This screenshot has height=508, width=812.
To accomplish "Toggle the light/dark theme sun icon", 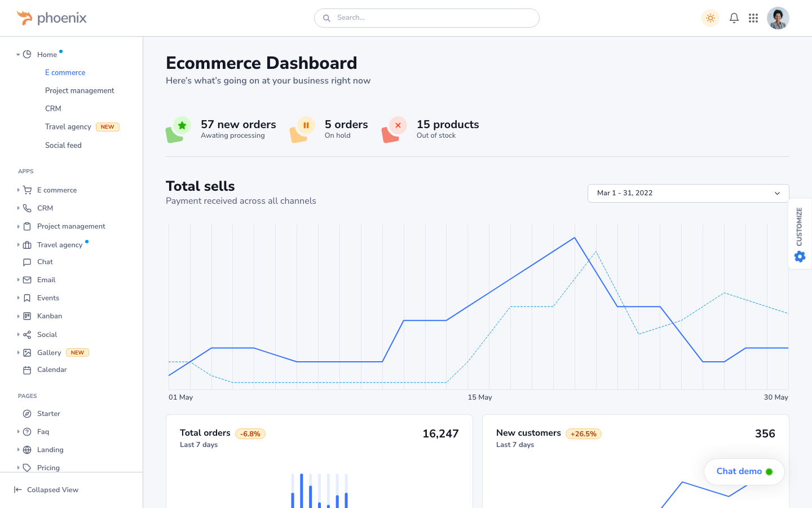I will tap(710, 18).
